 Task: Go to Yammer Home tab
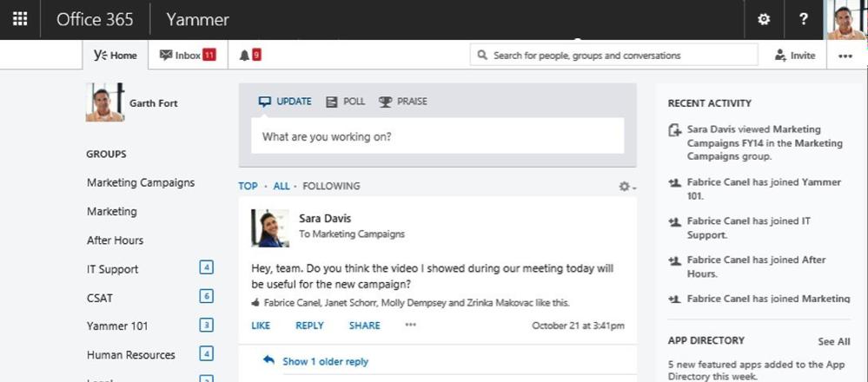pos(116,56)
